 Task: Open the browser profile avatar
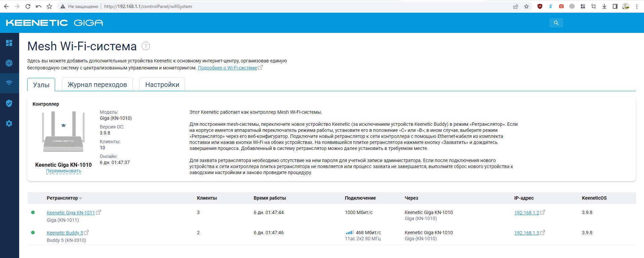point(626,6)
